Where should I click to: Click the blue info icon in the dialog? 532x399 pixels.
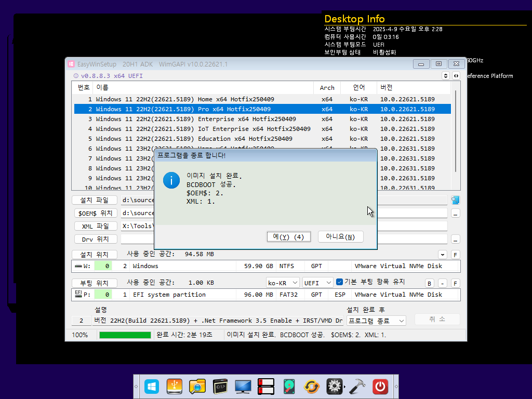tap(171, 180)
